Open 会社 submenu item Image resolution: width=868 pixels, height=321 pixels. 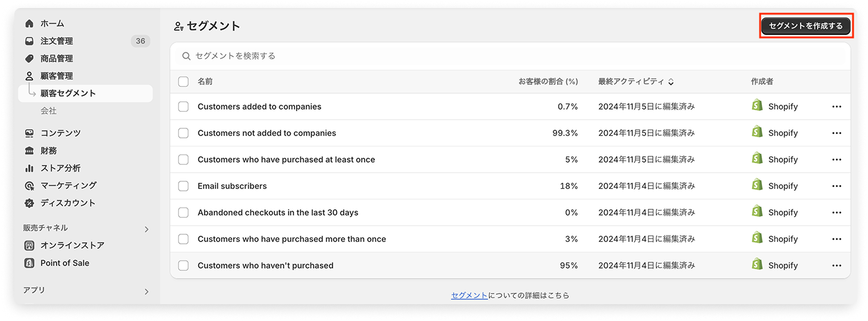point(49,111)
